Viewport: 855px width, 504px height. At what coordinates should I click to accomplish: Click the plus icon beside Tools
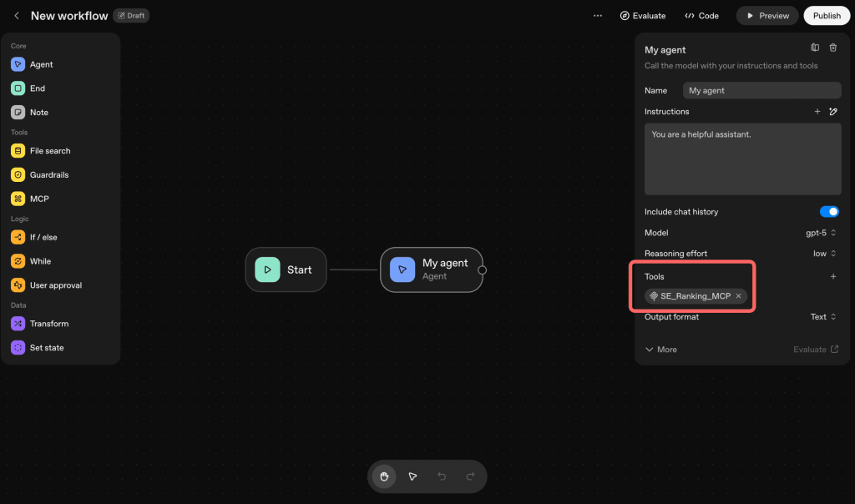coord(832,277)
